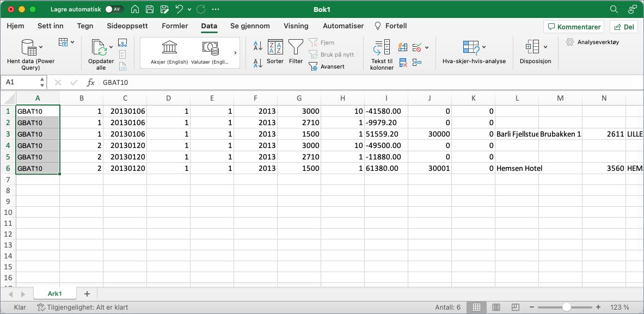The image size is (644, 314).
Task: Click the search magnifier icon
Action: coord(614,9)
